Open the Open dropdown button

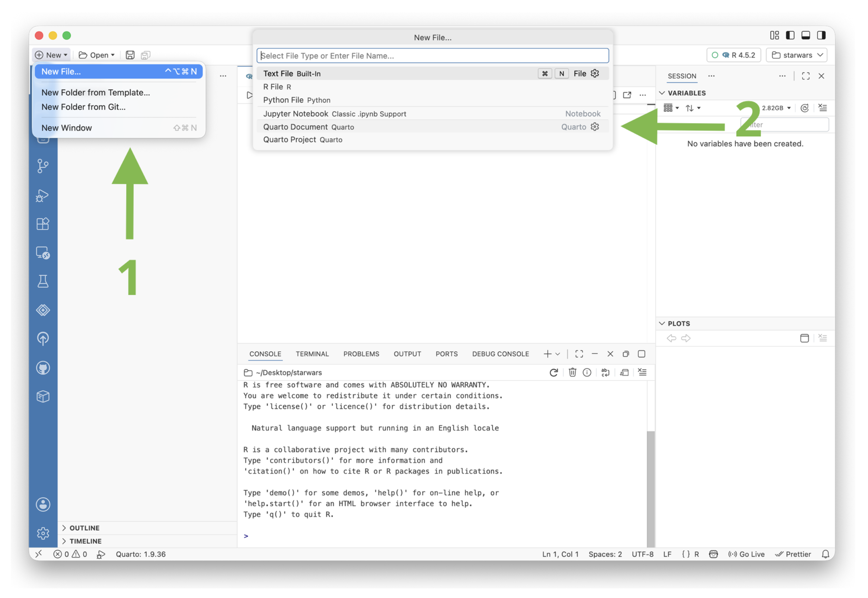tap(97, 55)
